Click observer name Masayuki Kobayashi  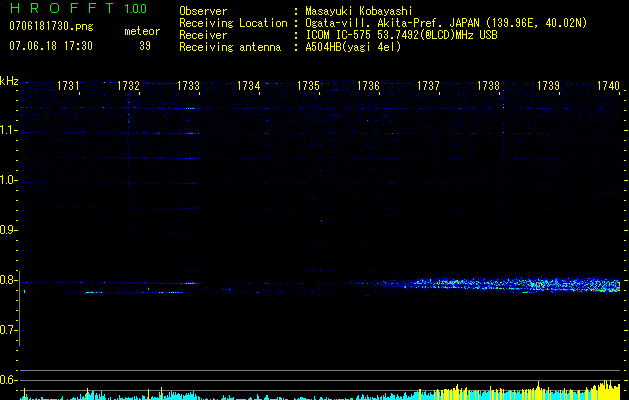tap(359, 11)
